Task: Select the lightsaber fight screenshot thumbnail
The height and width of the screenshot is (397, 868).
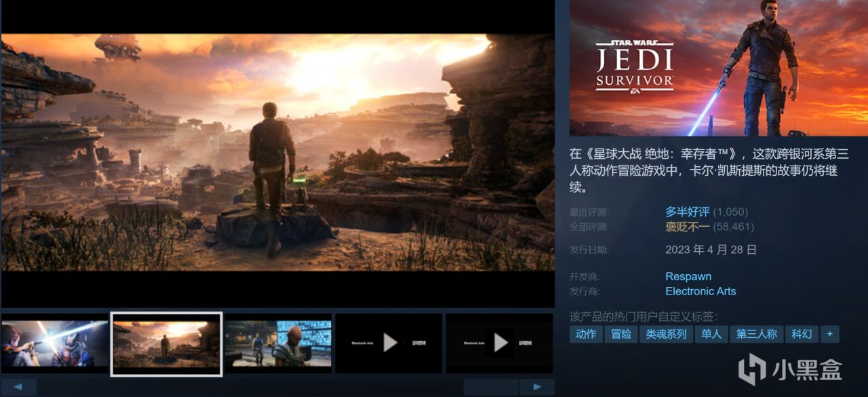Action: click(55, 343)
